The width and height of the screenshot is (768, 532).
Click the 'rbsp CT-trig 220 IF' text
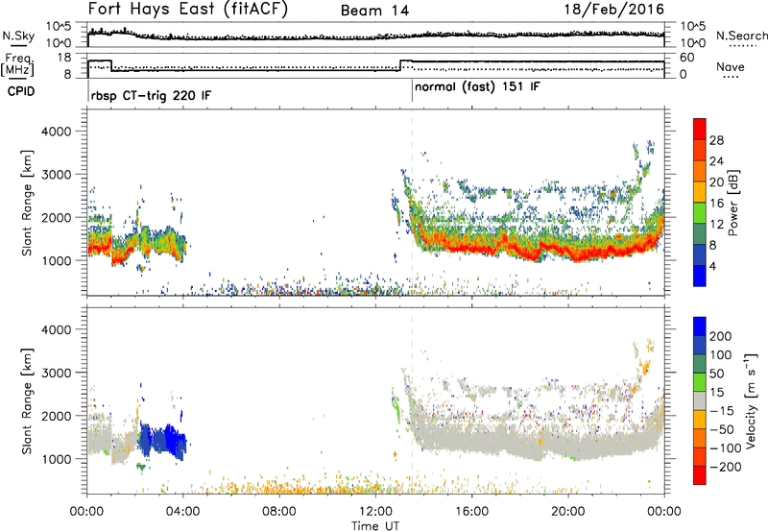(x=151, y=95)
